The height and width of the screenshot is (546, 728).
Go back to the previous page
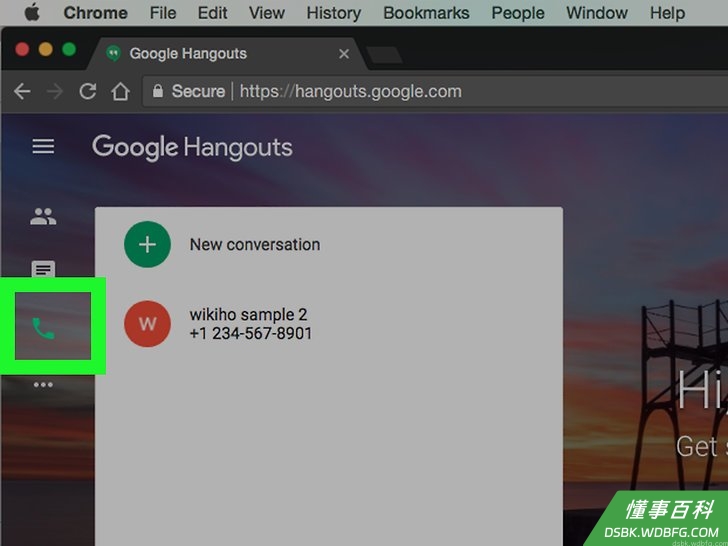coord(22,91)
